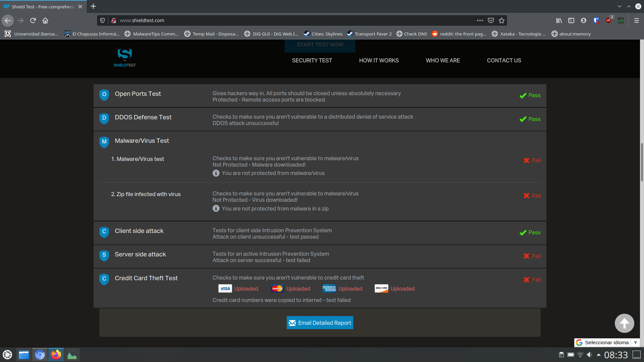Click info icon next to malware/virus warning

pyautogui.click(x=216, y=173)
